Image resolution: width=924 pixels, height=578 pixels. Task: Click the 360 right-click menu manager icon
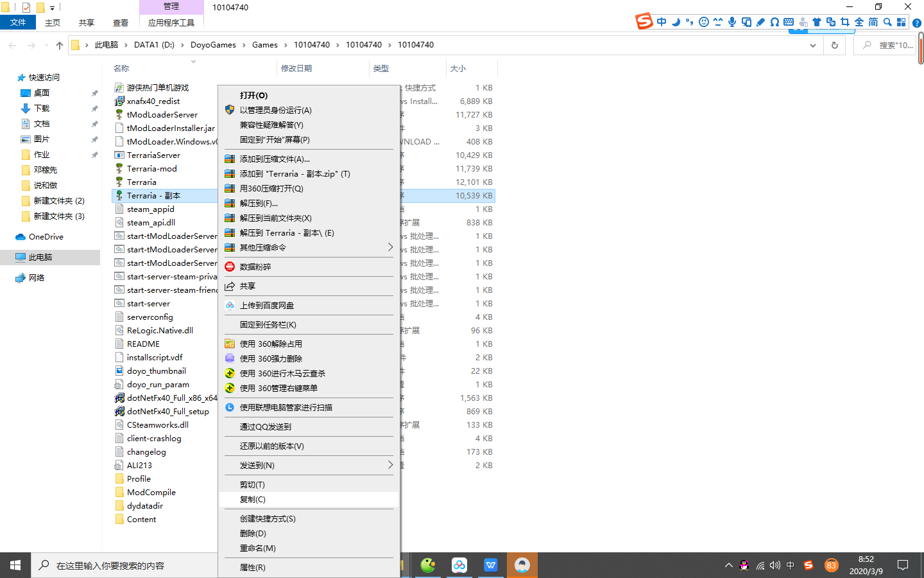point(230,388)
